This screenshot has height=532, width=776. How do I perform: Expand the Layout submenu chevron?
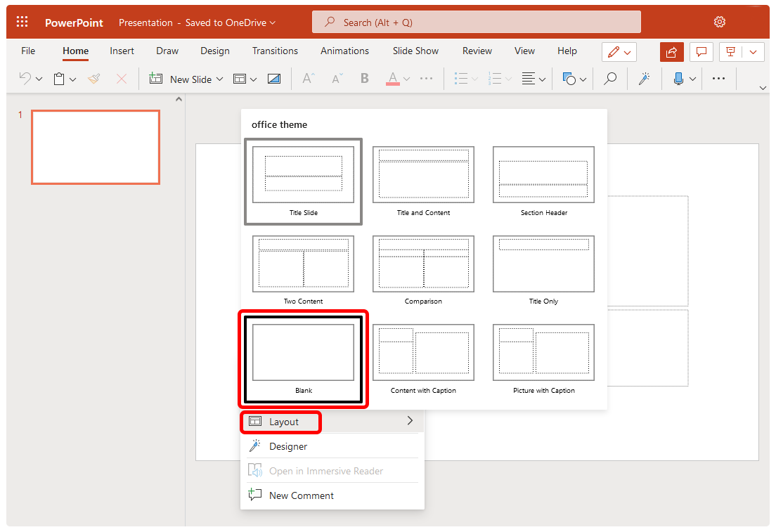410,420
